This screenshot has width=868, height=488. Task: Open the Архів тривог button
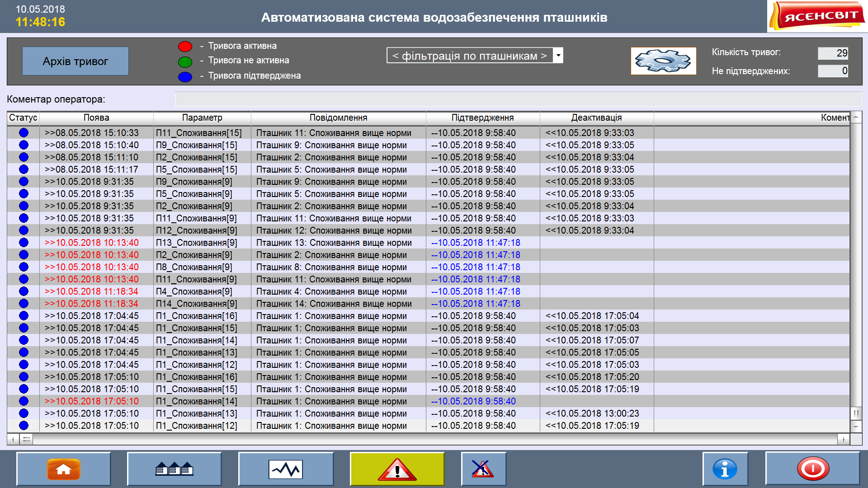point(75,61)
